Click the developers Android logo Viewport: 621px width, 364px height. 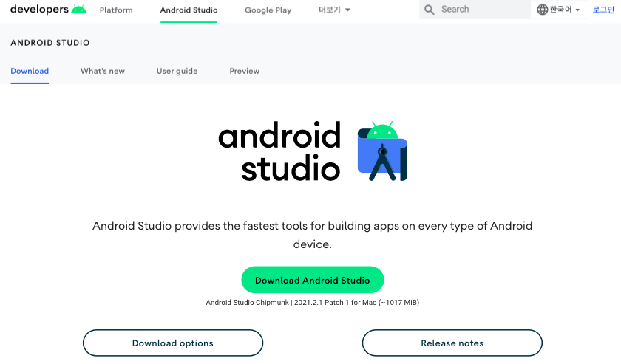[x=48, y=9]
